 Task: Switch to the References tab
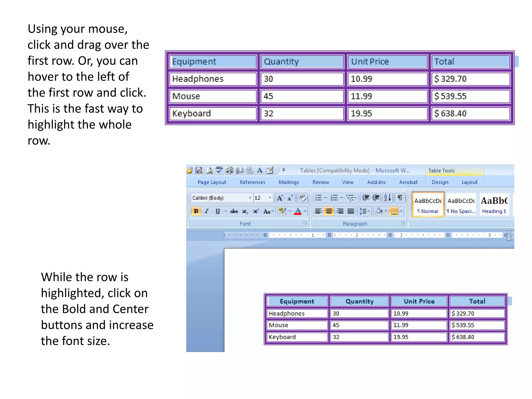pyautogui.click(x=252, y=182)
